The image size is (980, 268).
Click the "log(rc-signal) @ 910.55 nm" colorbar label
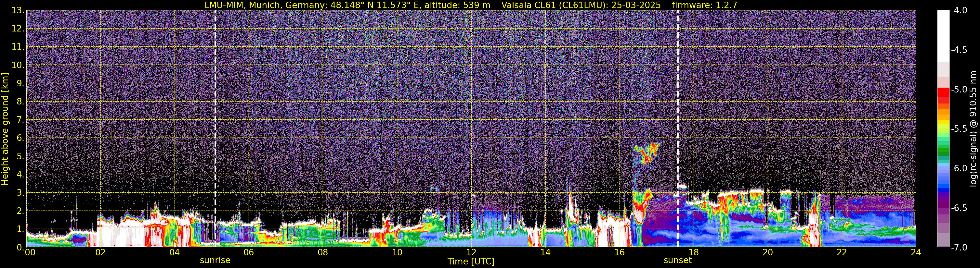click(973, 129)
